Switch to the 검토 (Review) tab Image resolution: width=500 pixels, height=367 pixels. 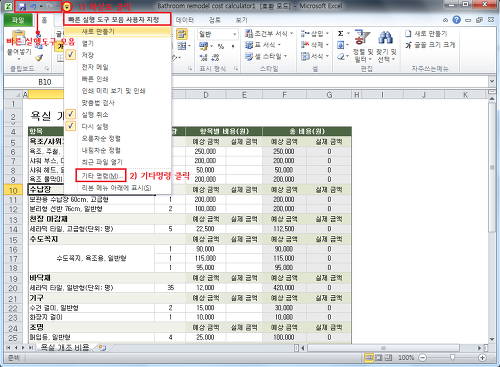click(x=215, y=20)
